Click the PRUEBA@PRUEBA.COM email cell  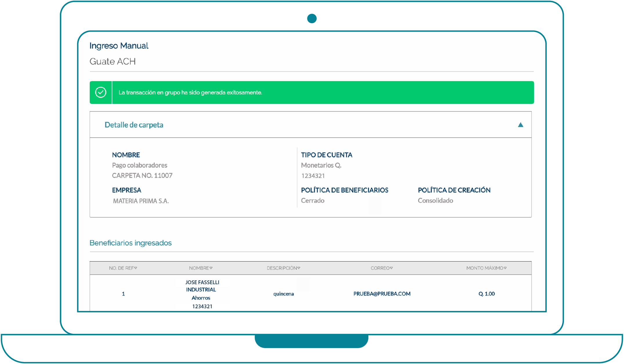coord(382,293)
